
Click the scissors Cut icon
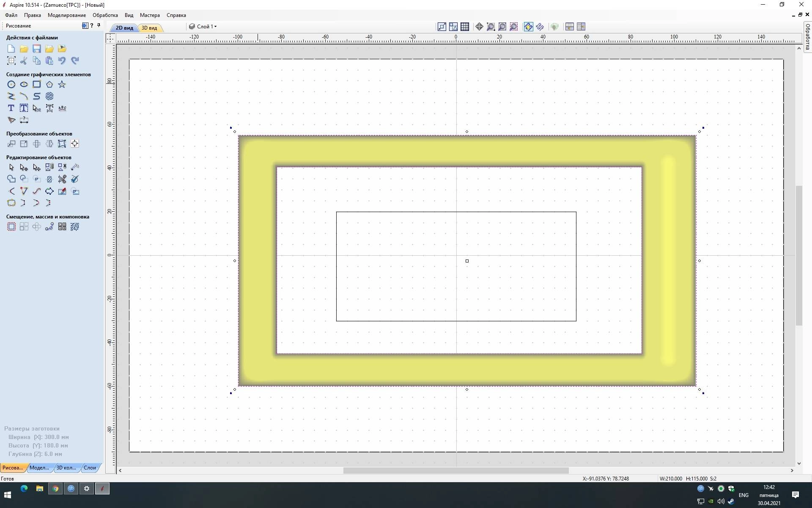pyautogui.click(x=24, y=61)
